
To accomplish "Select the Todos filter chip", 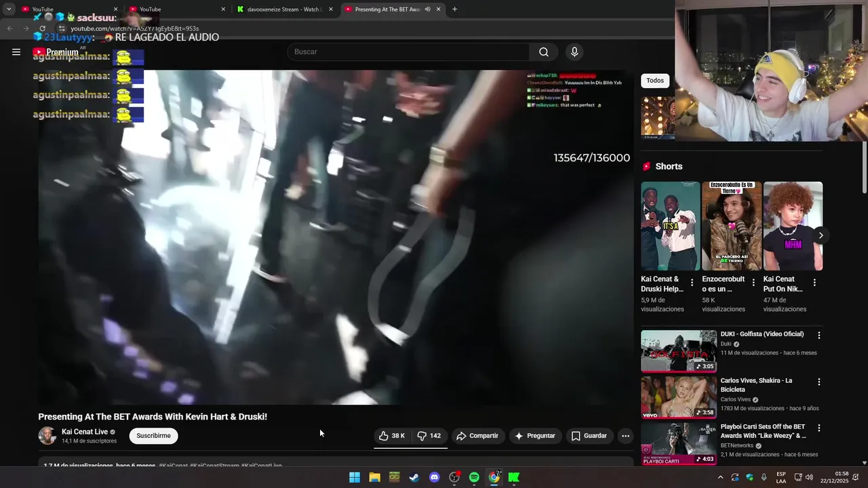I will pyautogui.click(x=655, y=81).
